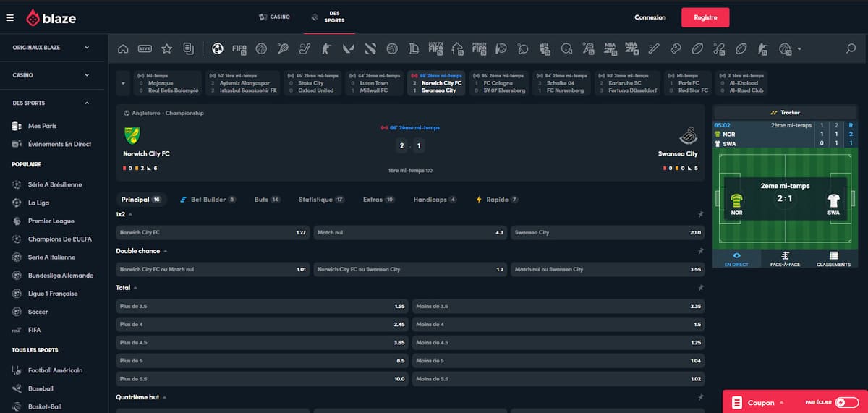Screen dimensions: 868x413
Task: Click the Connexion link
Action: [650, 18]
